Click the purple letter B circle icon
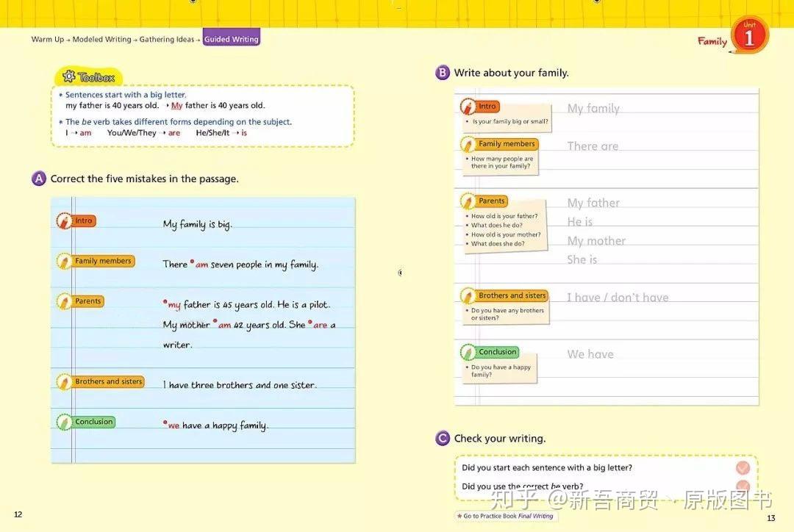Viewport: 794px width, 532px height. point(442,72)
